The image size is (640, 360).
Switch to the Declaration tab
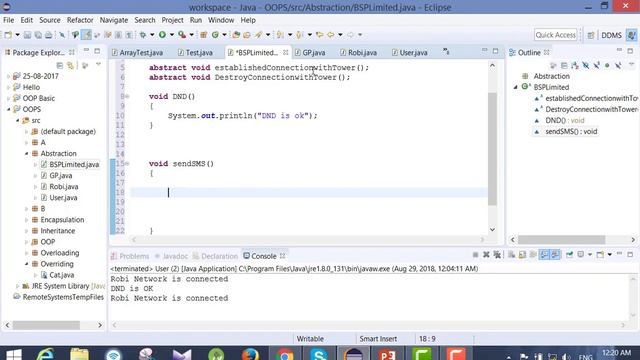coord(215,256)
